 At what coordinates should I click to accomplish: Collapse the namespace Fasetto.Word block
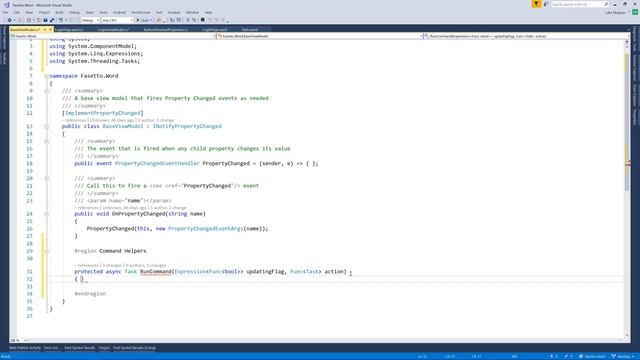point(47,76)
